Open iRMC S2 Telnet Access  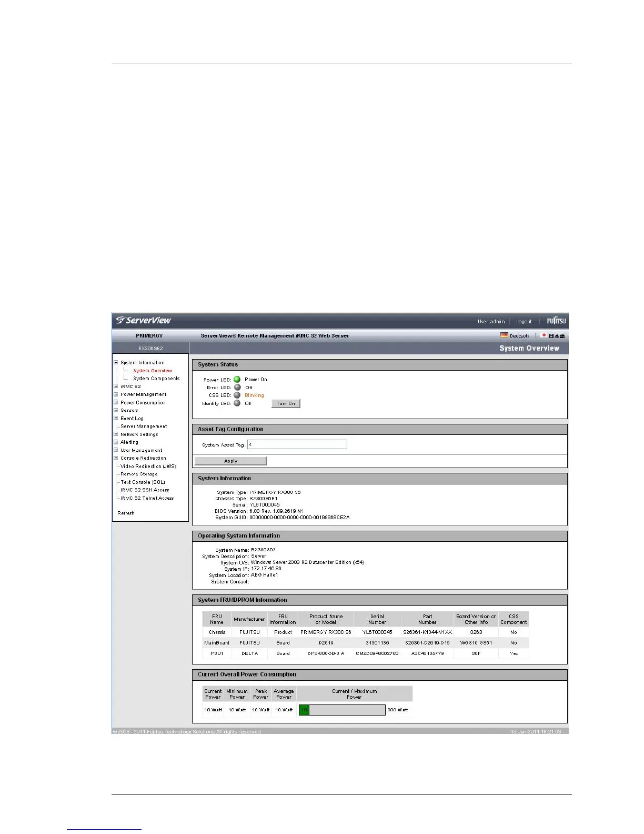[147, 498]
